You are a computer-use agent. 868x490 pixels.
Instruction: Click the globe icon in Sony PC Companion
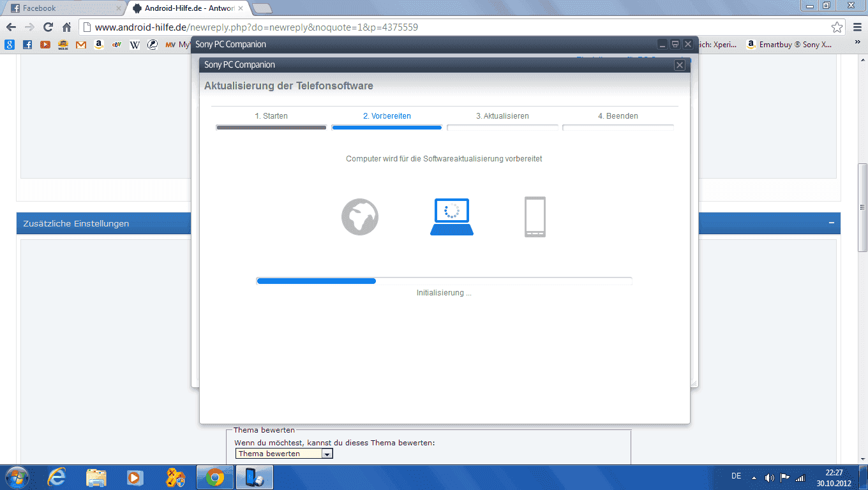(x=360, y=217)
